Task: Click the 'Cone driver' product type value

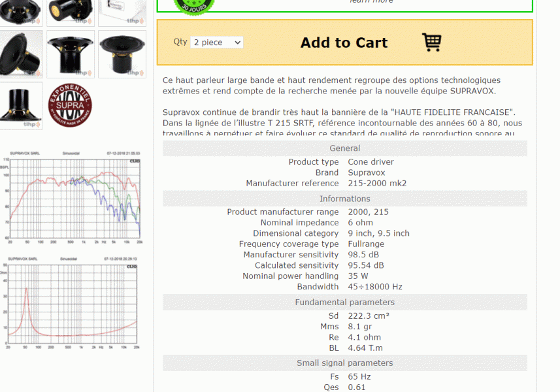Action: coord(371,162)
